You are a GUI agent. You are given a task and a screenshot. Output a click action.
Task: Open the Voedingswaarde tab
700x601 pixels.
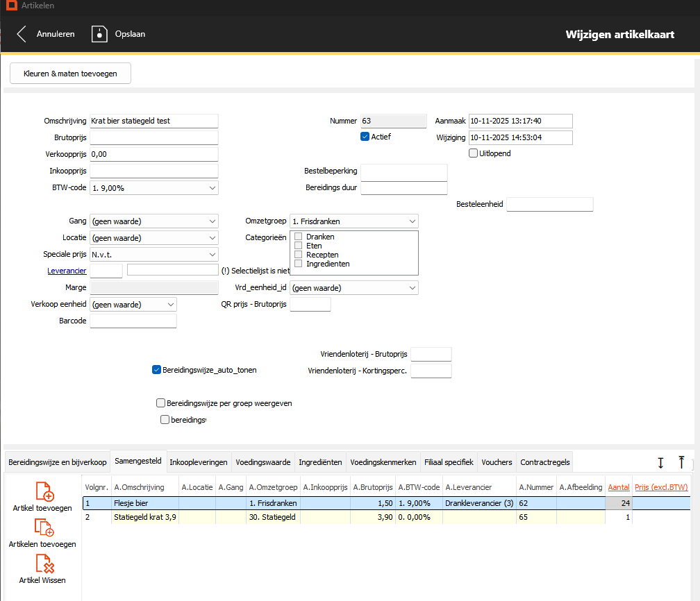point(262,462)
